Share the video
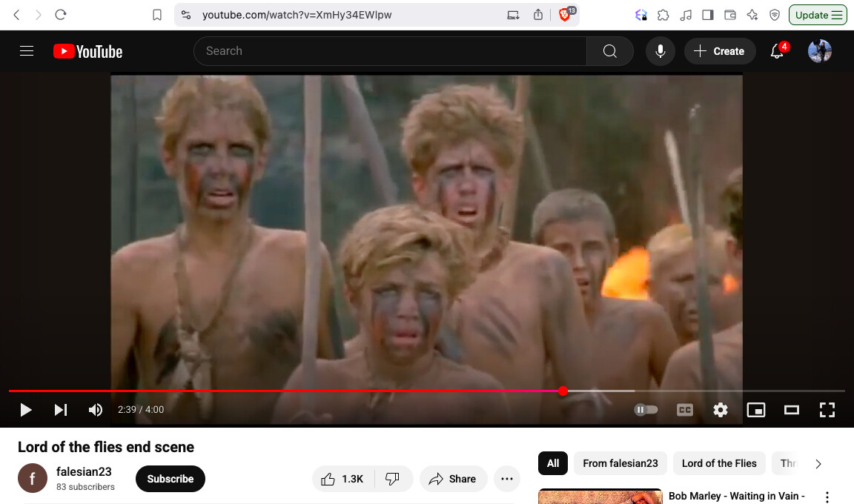 (x=453, y=478)
